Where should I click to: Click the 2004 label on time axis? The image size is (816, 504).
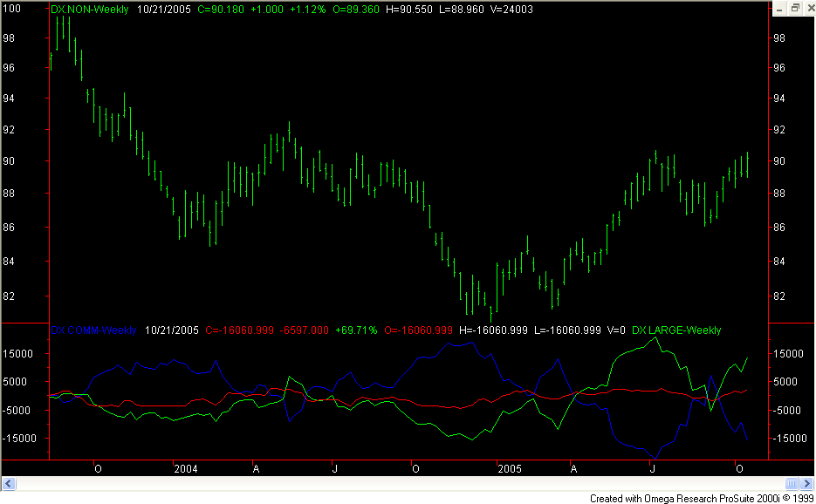[186, 469]
